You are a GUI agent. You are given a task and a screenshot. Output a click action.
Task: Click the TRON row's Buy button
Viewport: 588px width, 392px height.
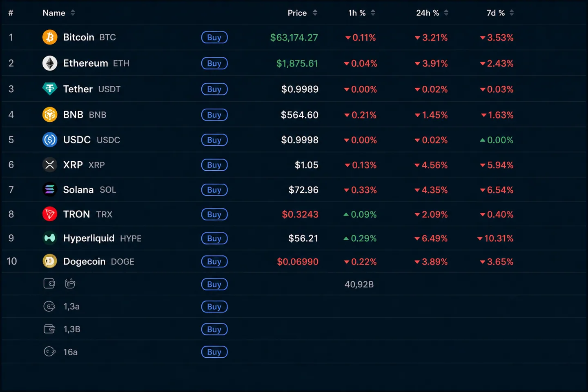click(x=214, y=214)
